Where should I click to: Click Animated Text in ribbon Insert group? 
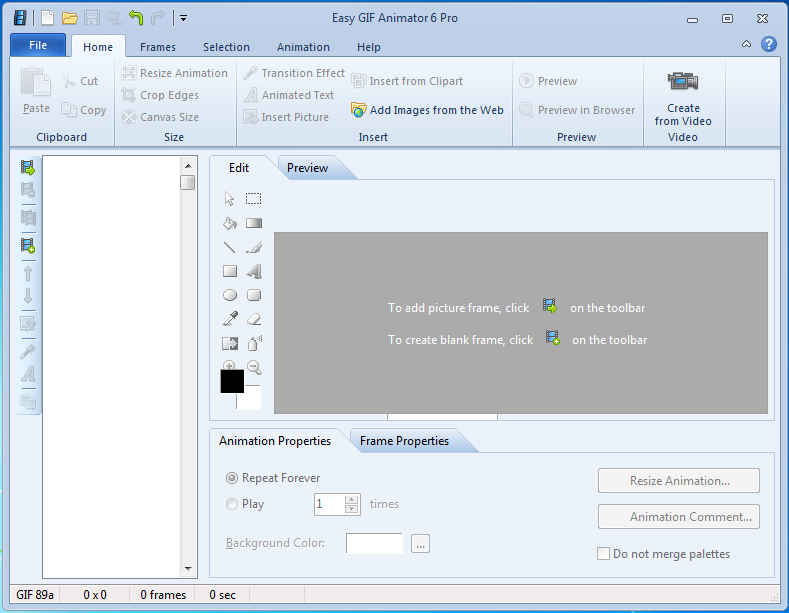[289, 95]
